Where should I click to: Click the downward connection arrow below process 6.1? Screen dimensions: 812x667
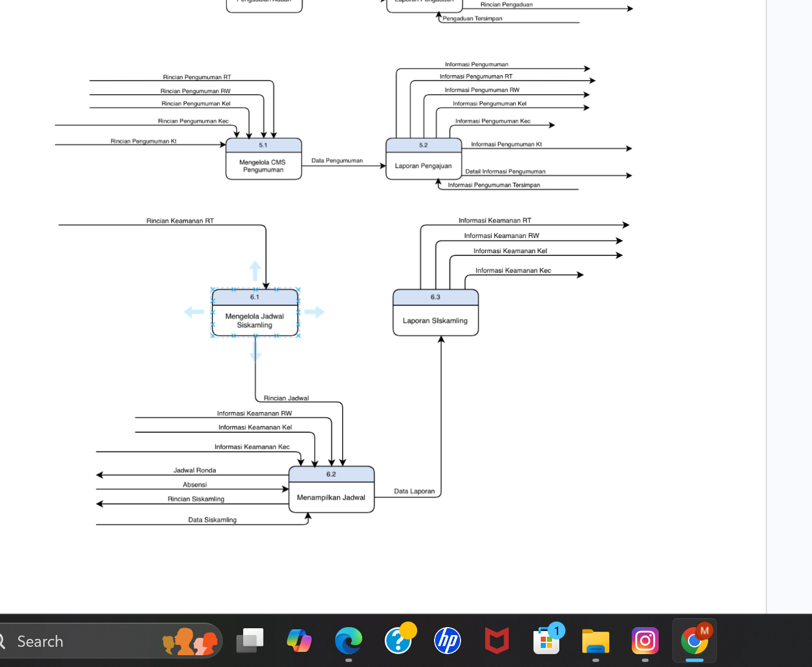pyautogui.click(x=256, y=351)
